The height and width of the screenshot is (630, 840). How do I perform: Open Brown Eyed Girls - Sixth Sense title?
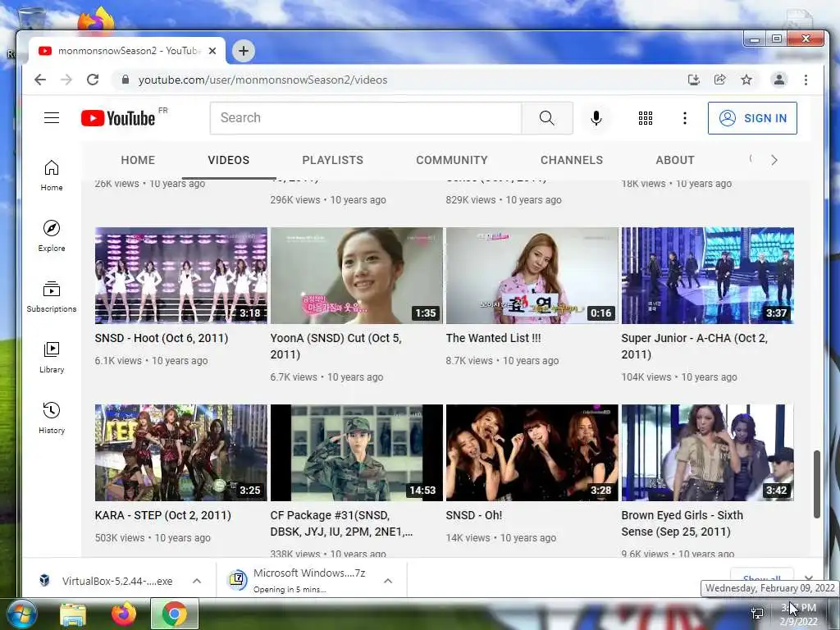click(682, 523)
